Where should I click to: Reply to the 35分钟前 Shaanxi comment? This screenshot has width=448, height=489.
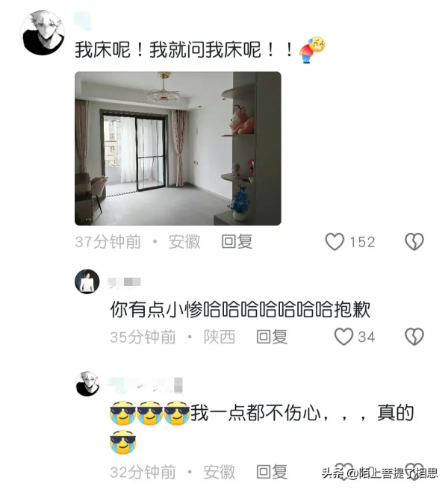click(272, 337)
